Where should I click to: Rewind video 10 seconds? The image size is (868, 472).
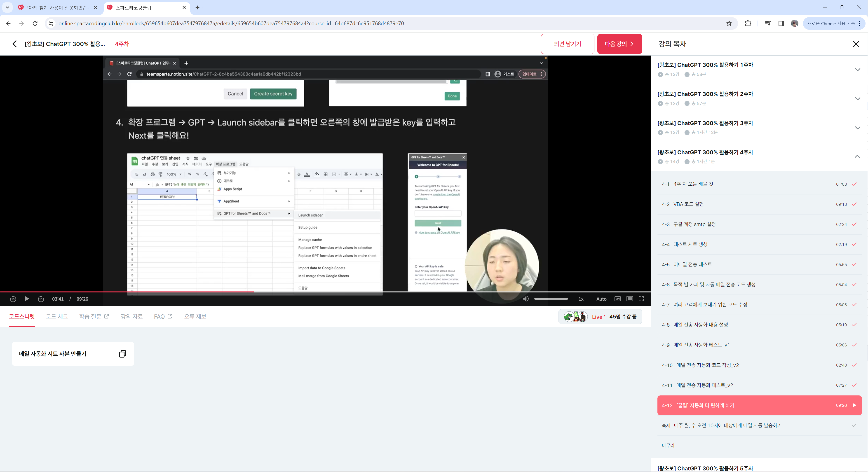tap(13, 299)
